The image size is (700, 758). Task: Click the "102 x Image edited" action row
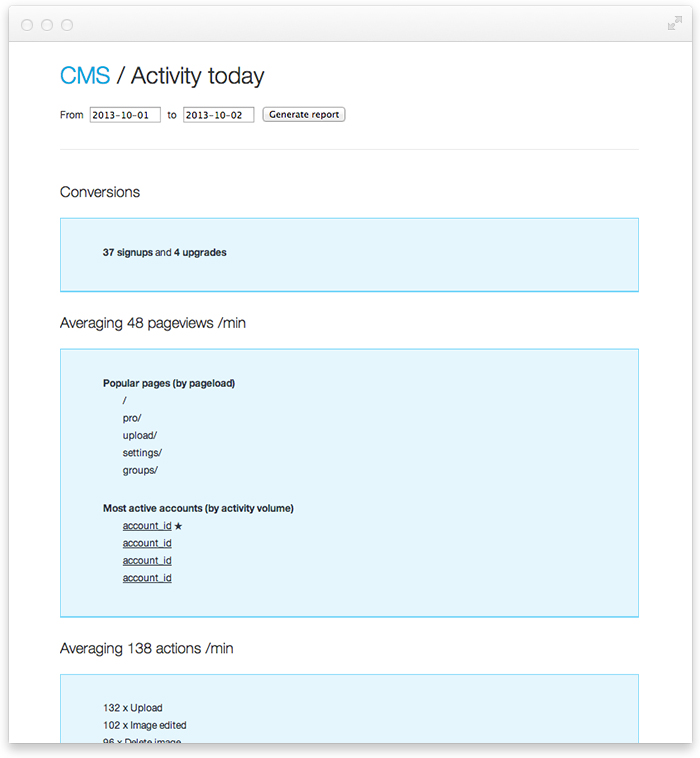144,725
